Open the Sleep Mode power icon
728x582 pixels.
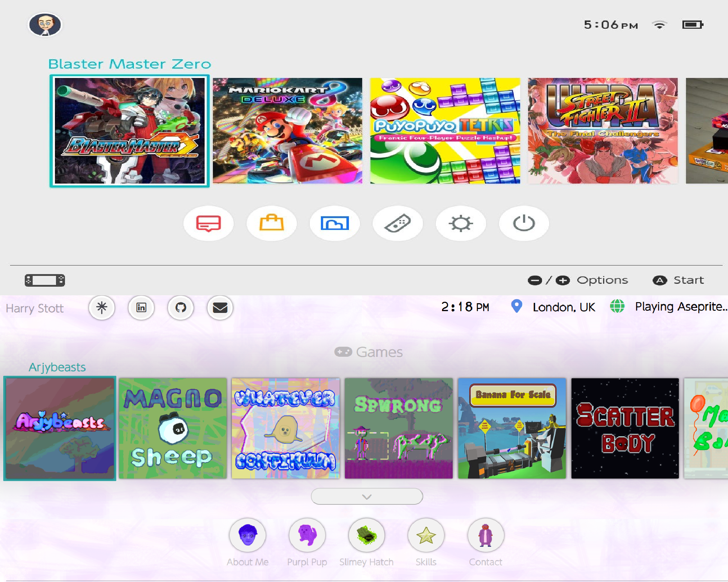[x=524, y=223]
